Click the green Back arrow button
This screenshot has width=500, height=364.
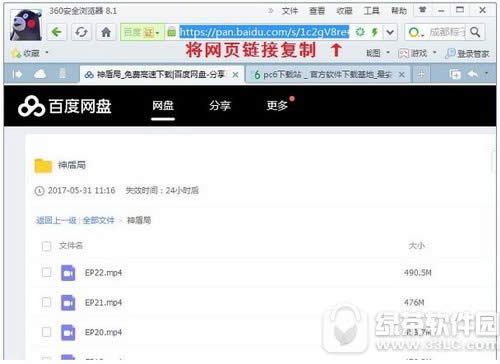[57, 32]
